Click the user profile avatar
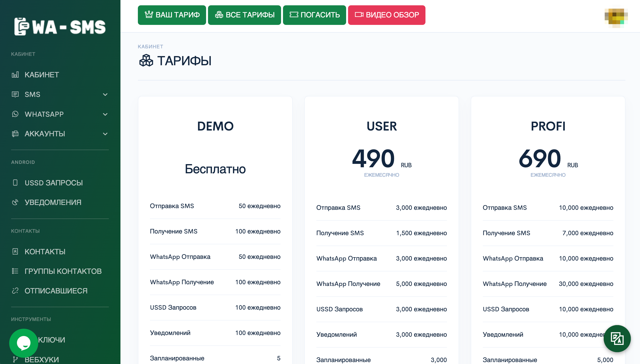The width and height of the screenshot is (640, 364). 616,17
